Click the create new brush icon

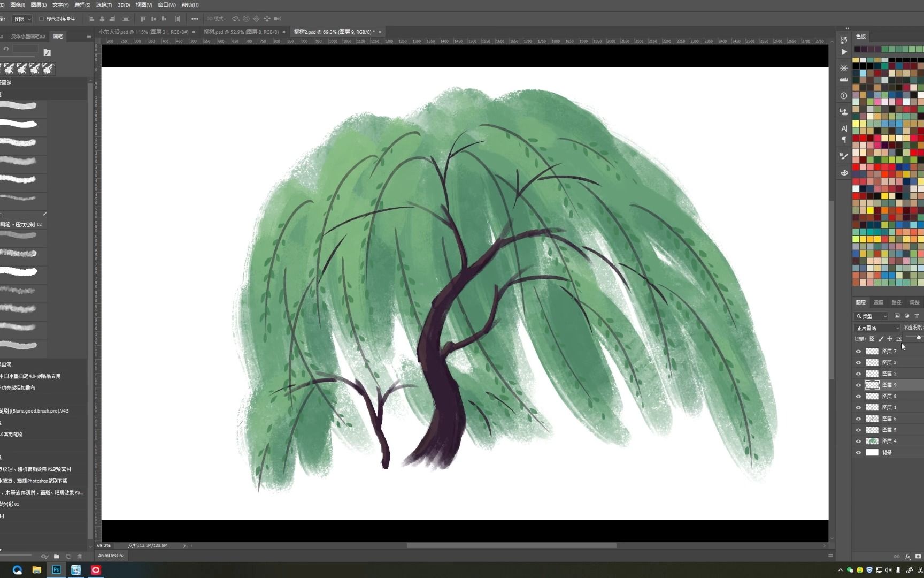click(x=68, y=557)
